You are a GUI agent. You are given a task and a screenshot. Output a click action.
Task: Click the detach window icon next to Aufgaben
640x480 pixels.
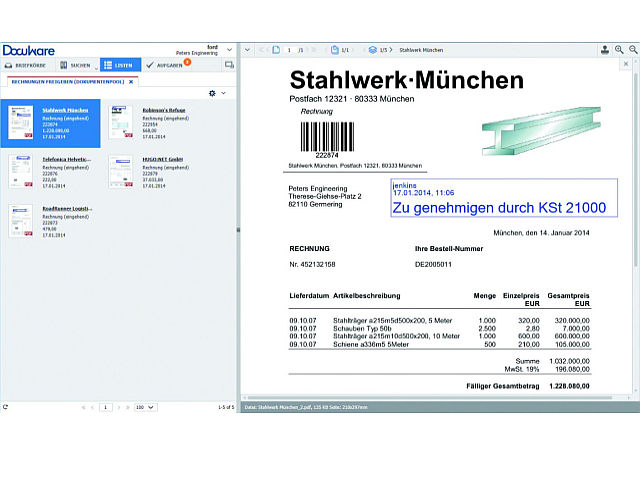[x=229, y=64]
